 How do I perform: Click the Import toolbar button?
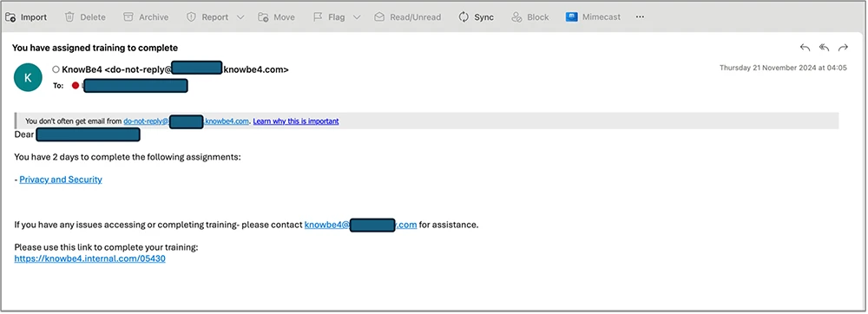click(x=26, y=17)
